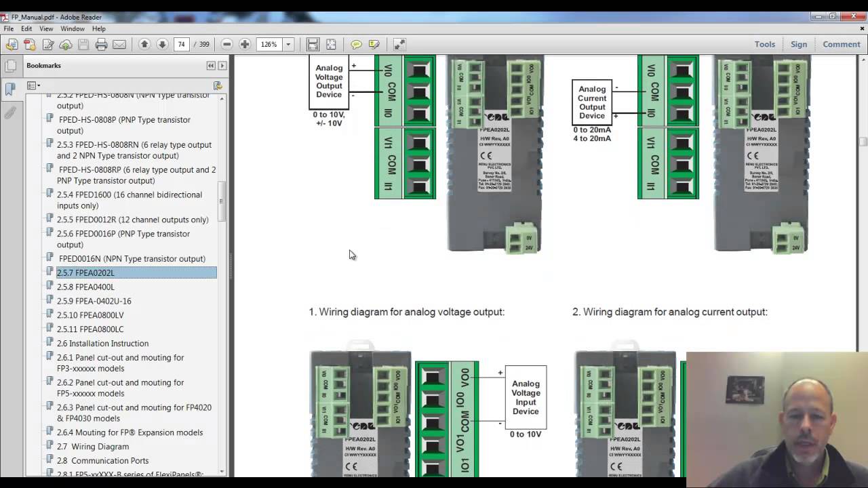Select bookmark 2.5.4 FPED1600
This screenshot has width=868, height=488.
(130, 200)
